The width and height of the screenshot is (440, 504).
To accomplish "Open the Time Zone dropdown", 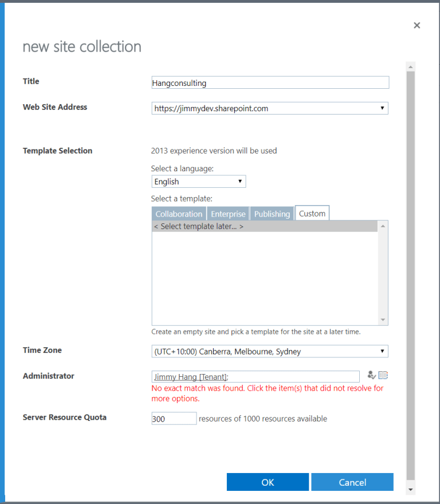I will pyautogui.click(x=383, y=351).
